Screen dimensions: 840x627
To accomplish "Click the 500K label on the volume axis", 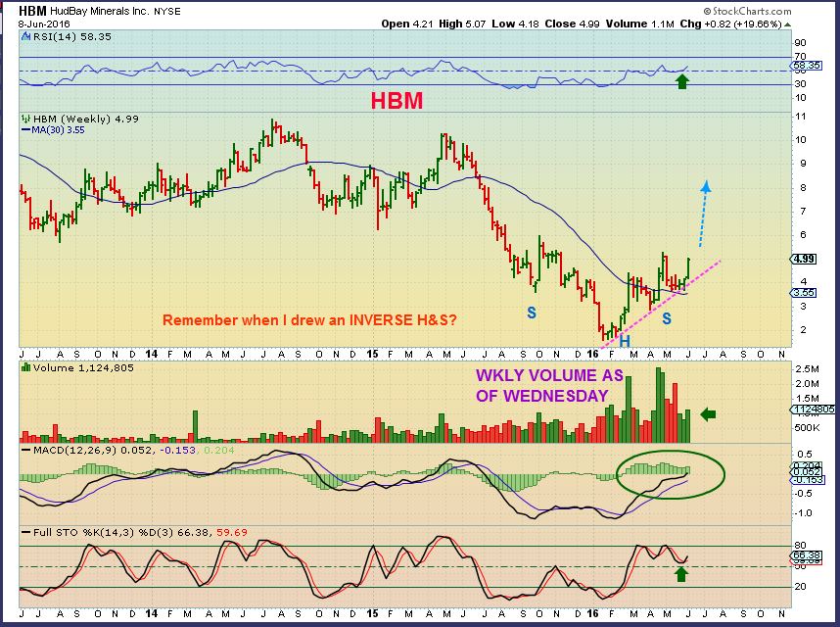I will pyautogui.click(x=808, y=428).
